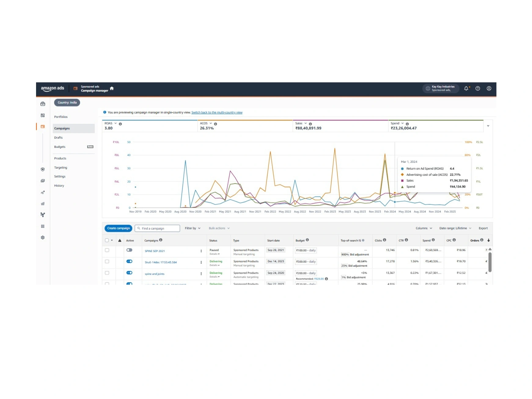Select the orange Sponsored ads icon in left rail
Viewport: 532px width, 399px height.
(43, 126)
